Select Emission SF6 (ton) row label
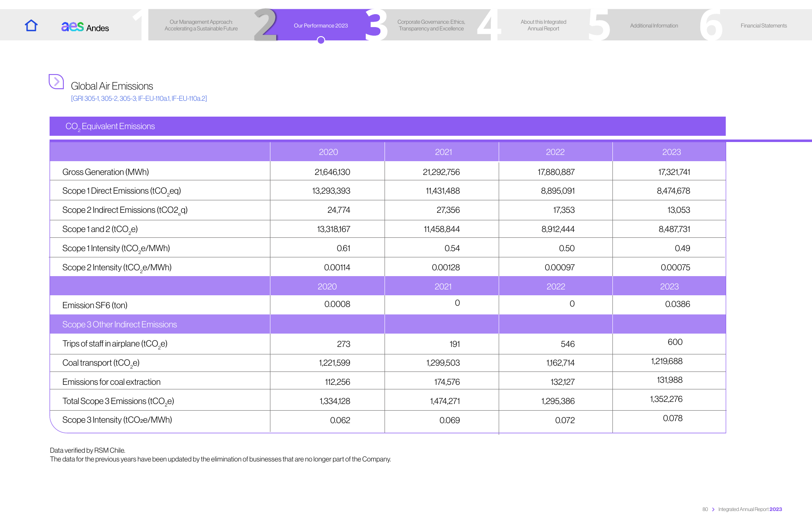812x531 pixels. pos(95,305)
